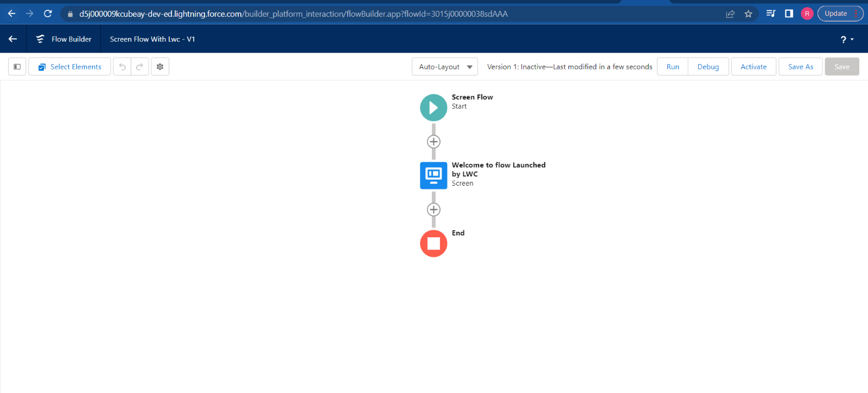Click the Run button
The image size is (868, 393).
coord(673,67)
